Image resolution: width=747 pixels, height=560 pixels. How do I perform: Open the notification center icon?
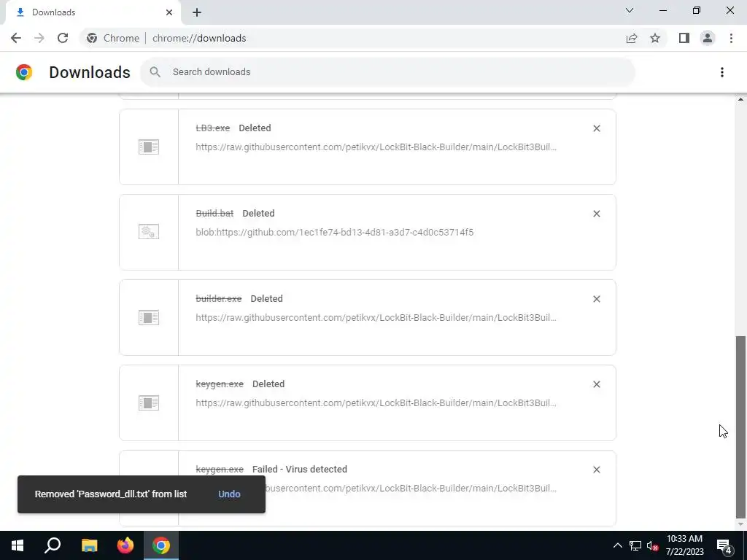(724, 546)
